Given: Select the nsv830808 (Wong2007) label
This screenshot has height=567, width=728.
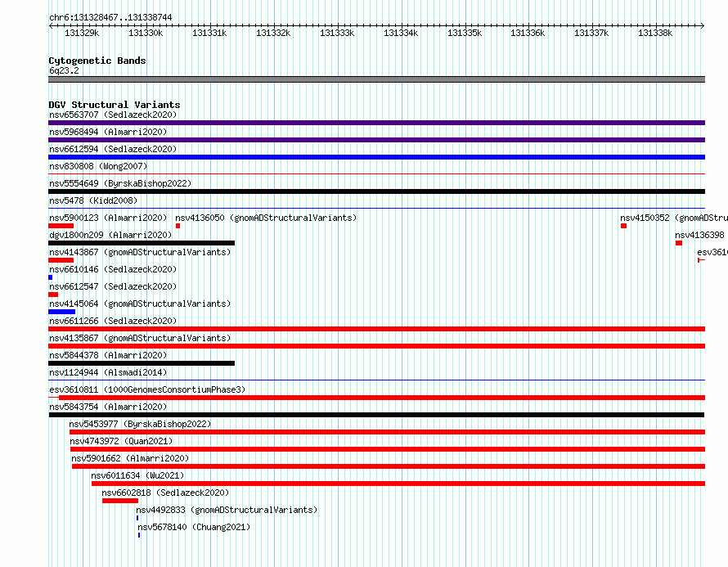Looking at the screenshot, I should (98, 166).
